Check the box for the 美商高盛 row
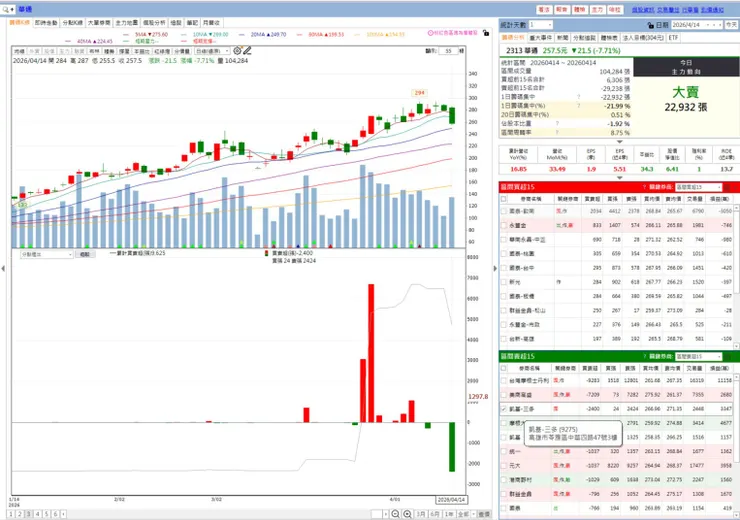 click(504, 394)
